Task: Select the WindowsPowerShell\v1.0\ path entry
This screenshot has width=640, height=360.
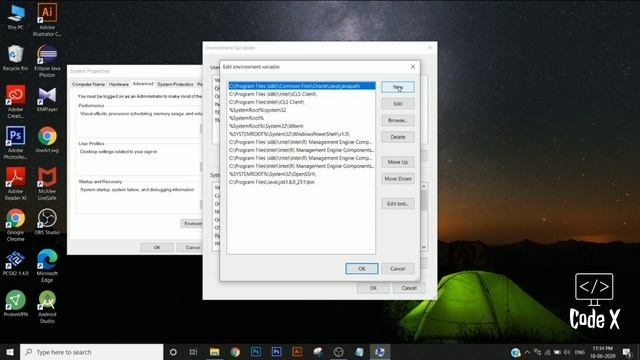Action: [301, 134]
